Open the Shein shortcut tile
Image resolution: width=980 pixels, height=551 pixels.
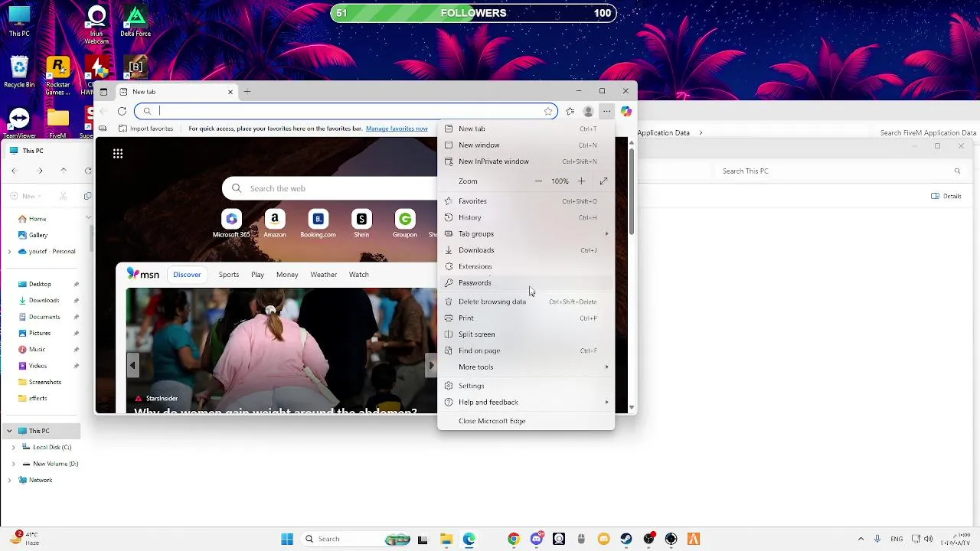point(361,223)
